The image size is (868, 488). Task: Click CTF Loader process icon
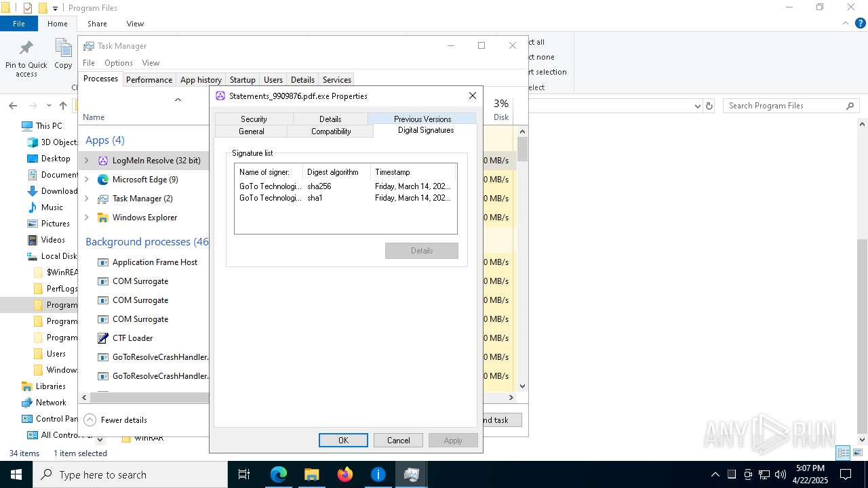(x=103, y=338)
